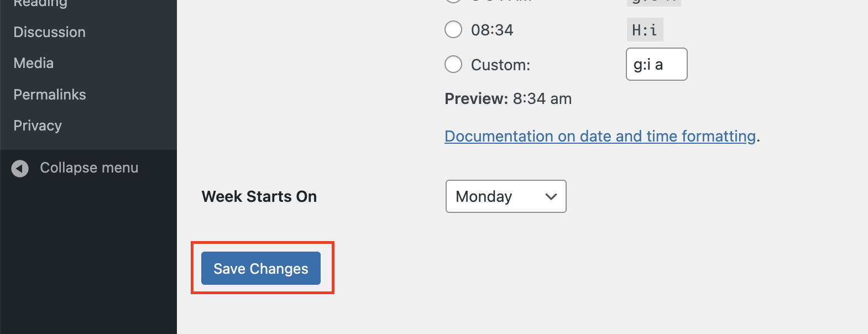Click the 08:34 option label text

tap(492, 30)
